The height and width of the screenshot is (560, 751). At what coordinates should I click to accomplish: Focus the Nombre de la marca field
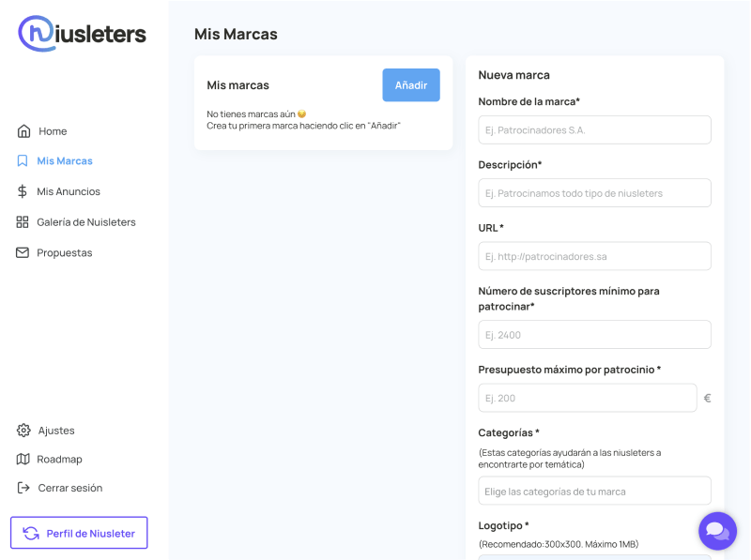pos(594,130)
